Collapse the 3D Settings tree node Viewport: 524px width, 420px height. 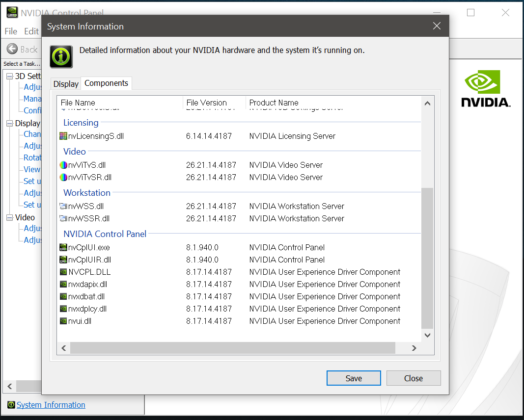coord(8,76)
